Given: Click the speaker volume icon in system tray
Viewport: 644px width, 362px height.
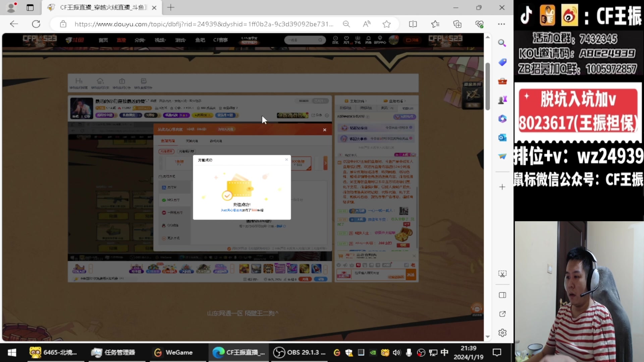Looking at the screenshot, I should pos(397,353).
